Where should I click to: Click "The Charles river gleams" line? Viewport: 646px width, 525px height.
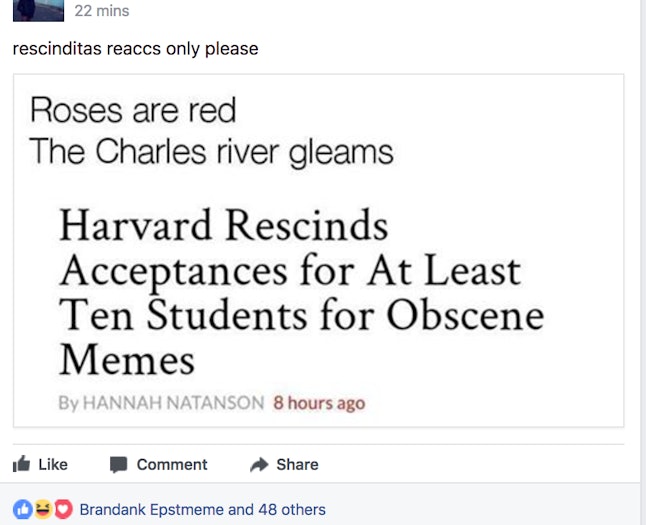(x=211, y=151)
